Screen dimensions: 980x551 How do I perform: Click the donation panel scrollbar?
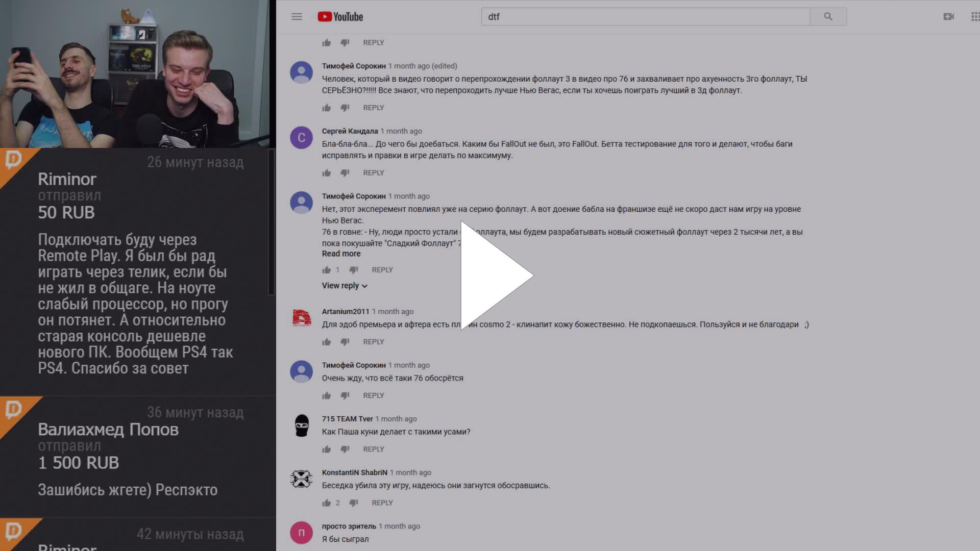[271, 222]
